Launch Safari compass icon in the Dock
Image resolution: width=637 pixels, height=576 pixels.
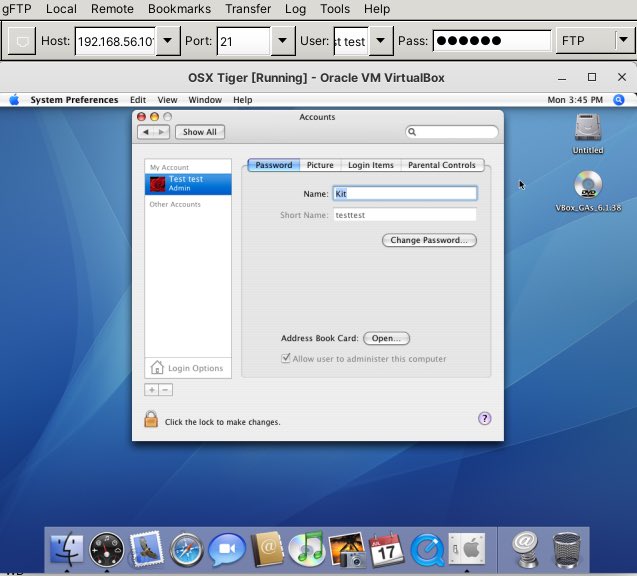click(186, 550)
